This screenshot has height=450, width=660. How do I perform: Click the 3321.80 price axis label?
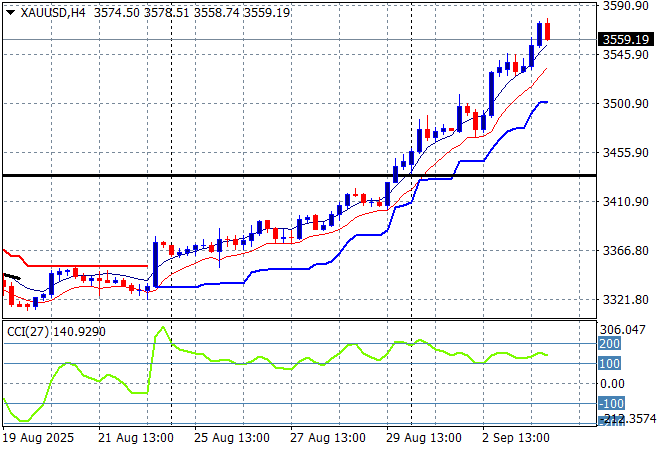point(626,300)
